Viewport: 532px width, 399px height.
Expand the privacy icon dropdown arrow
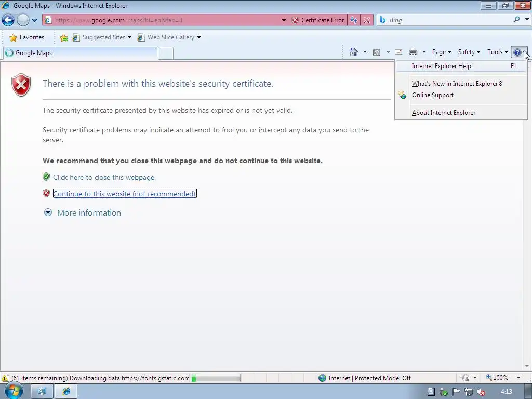point(475,378)
